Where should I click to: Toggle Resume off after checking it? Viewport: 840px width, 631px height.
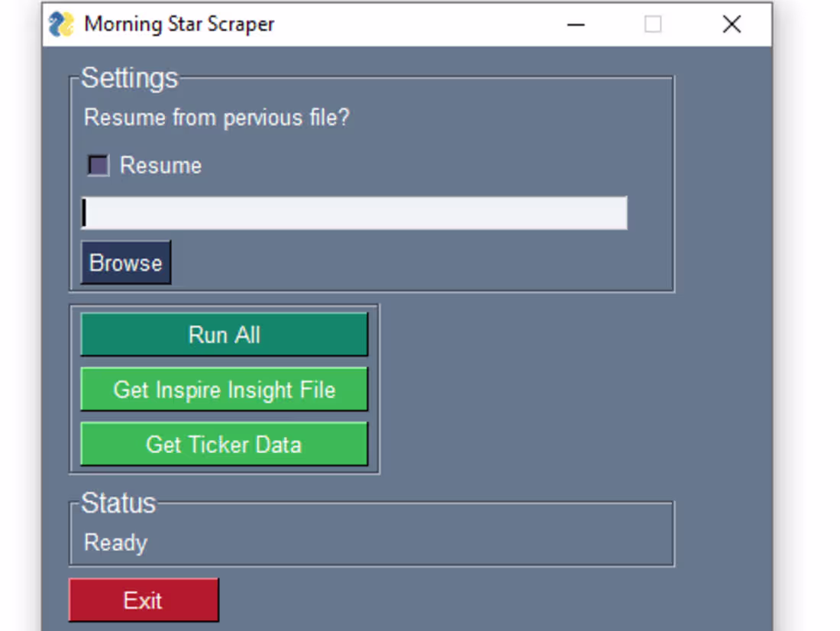[x=97, y=165]
